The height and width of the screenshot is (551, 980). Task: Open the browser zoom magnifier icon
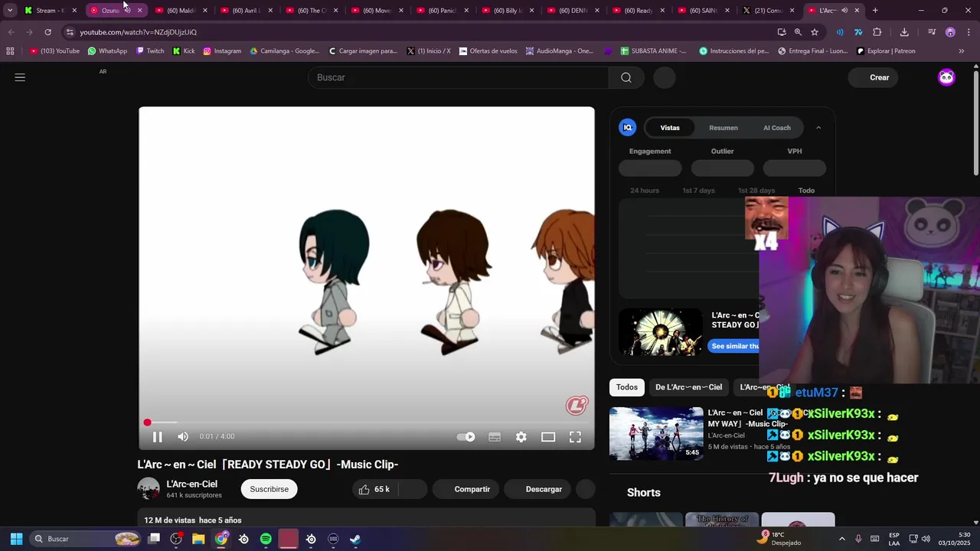[x=798, y=32]
